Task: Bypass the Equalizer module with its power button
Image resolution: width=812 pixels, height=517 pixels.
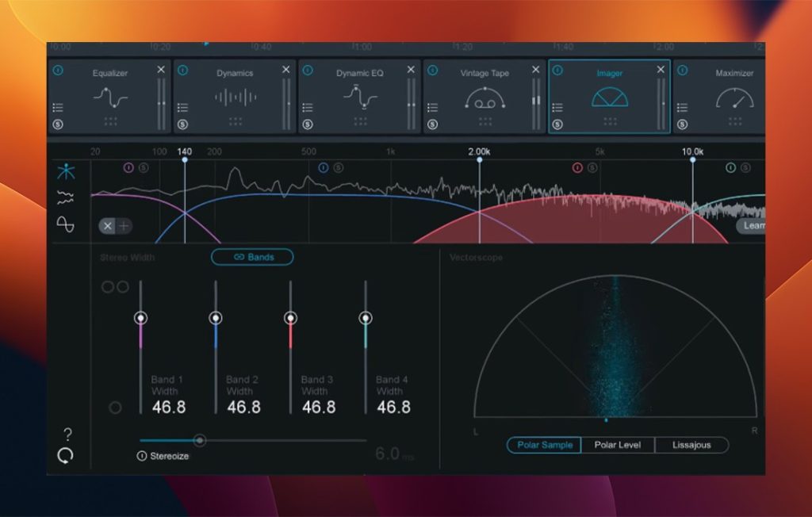Action: point(58,69)
